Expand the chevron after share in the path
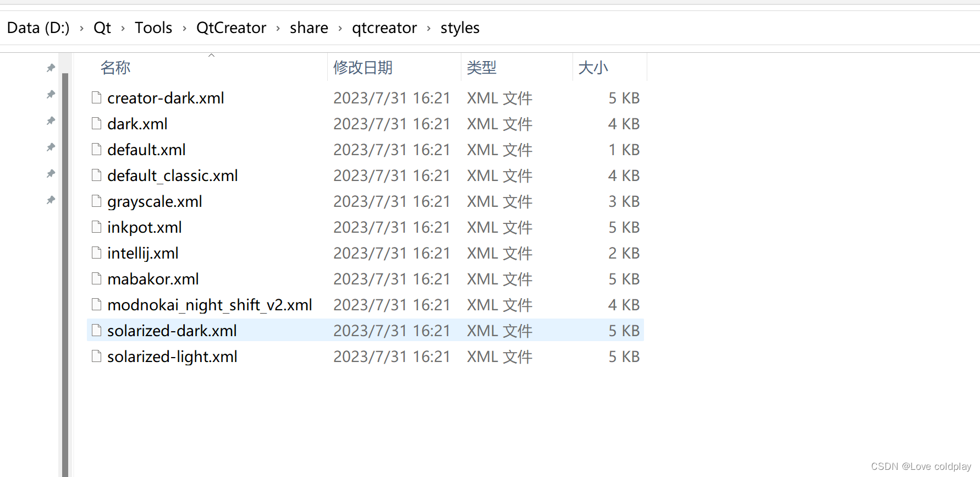The height and width of the screenshot is (477, 980). point(340,28)
